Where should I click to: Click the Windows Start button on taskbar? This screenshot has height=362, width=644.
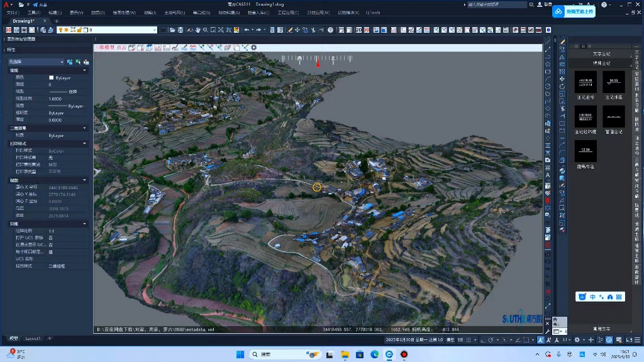pos(240,354)
